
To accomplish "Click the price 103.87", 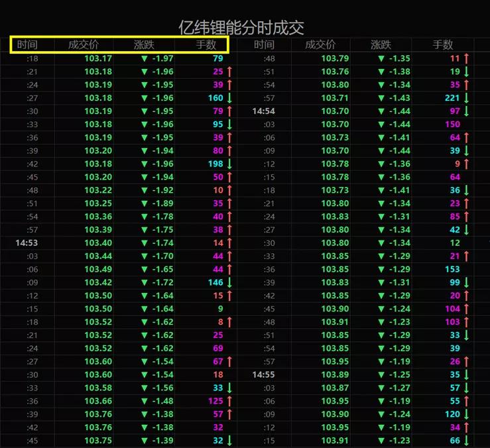I will click(335, 388).
